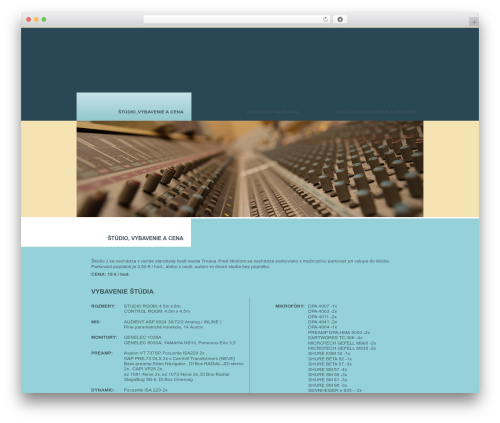The image size is (500, 423).
Task: Maximize the window using the green button
Action: pos(44,19)
